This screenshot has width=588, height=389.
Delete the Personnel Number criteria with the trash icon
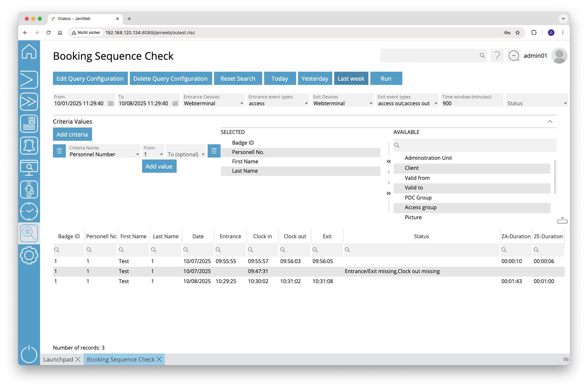[59, 151]
